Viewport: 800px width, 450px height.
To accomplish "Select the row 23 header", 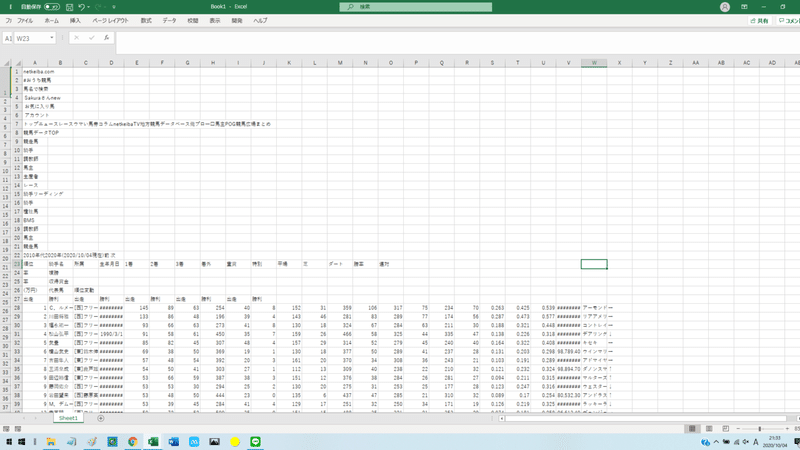I will point(17,264).
